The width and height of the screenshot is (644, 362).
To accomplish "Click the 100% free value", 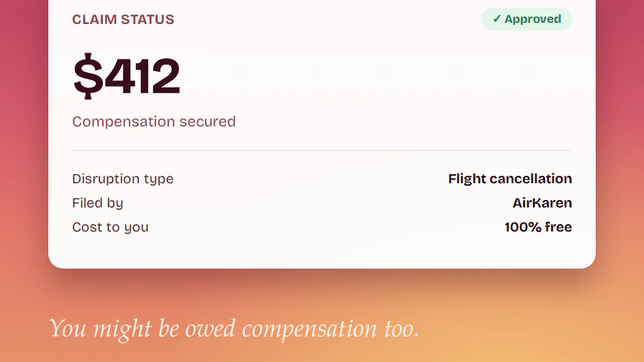I will pos(538,227).
